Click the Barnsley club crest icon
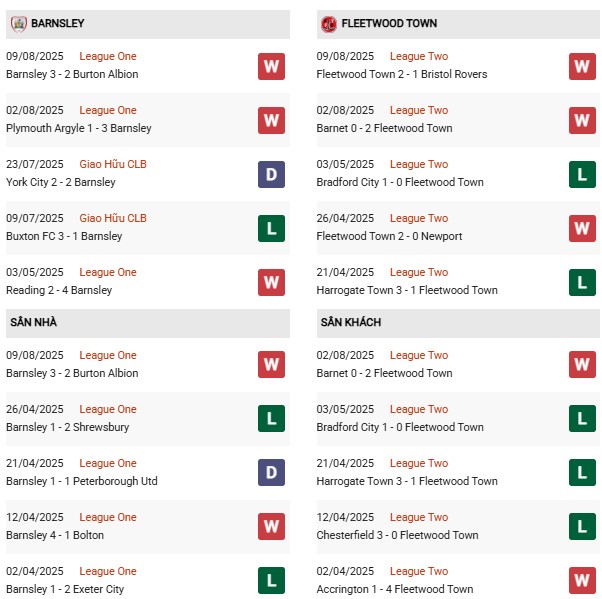 (x=18, y=23)
